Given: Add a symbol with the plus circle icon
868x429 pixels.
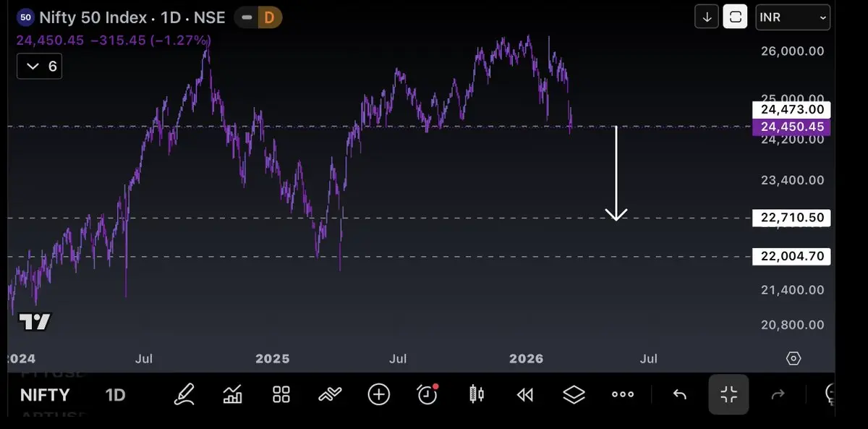Looking at the screenshot, I should click(379, 394).
